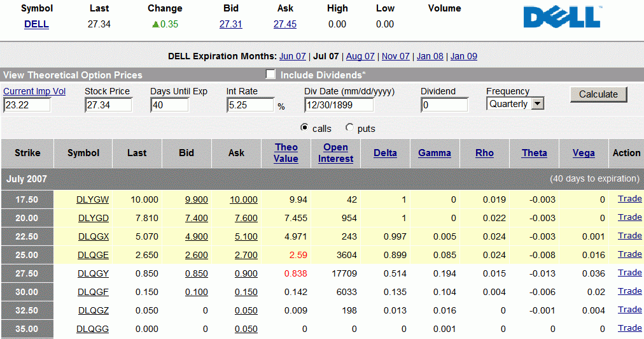Viewport: 644px width, 339px height.
Task: Click the Div Date input field
Action: coord(339,105)
